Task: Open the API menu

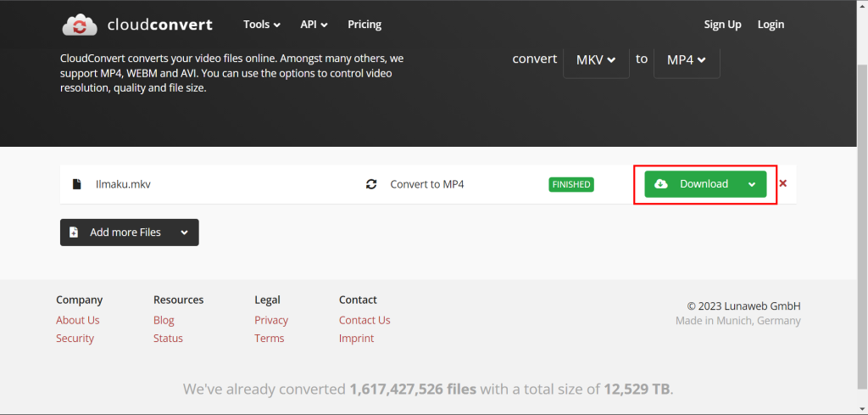Action: (x=313, y=25)
